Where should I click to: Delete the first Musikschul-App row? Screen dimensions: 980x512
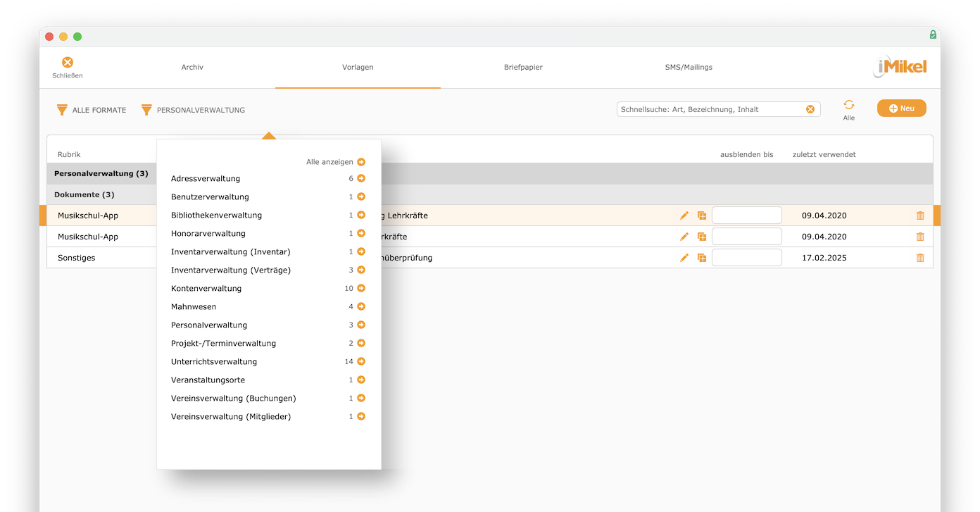pyautogui.click(x=920, y=216)
